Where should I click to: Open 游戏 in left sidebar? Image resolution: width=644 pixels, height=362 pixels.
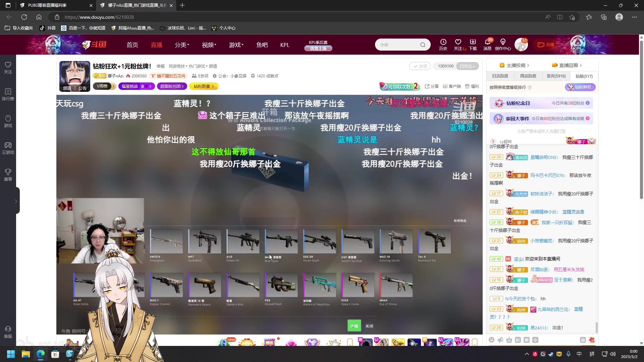(8, 121)
